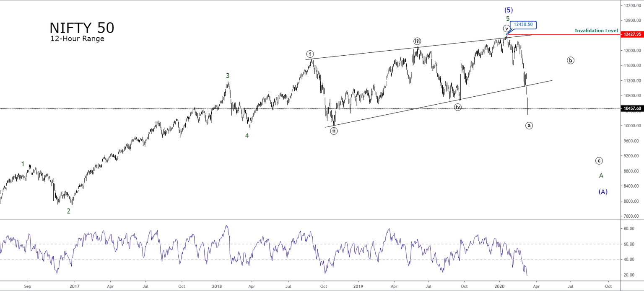Select the 2019 time axis label

[358, 286]
